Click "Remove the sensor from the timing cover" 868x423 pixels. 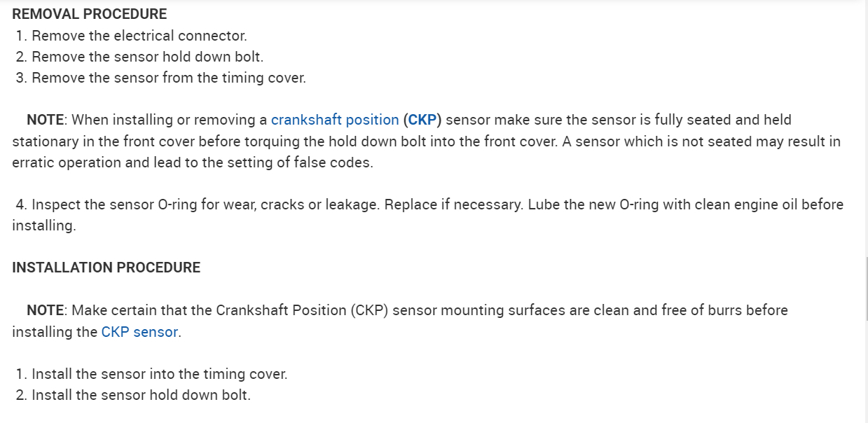click(x=168, y=78)
